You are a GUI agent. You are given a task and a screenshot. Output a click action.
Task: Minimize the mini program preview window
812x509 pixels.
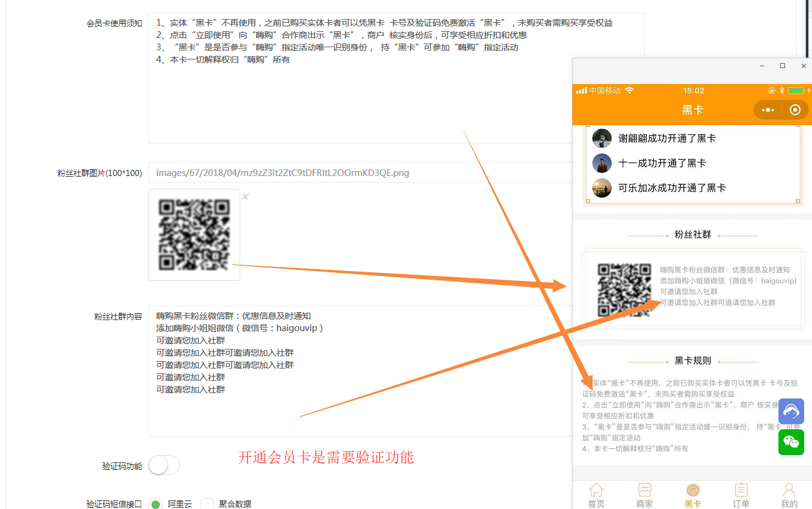coord(762,66)
